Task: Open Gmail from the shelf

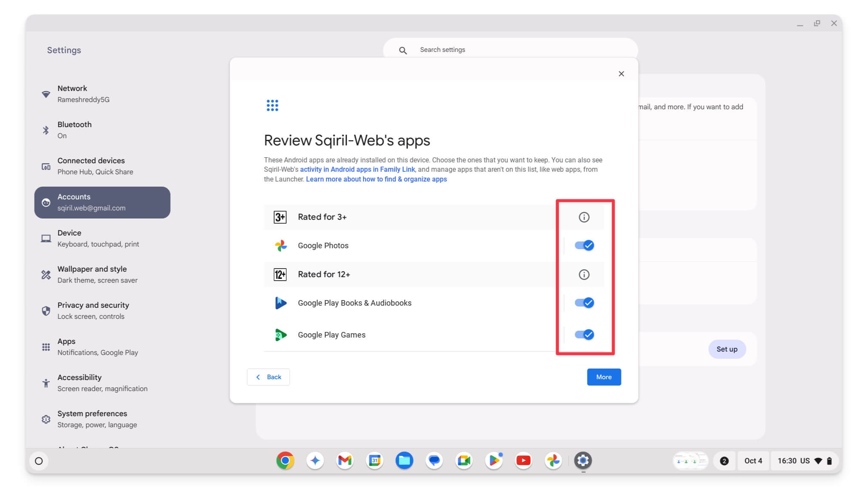Action: pos(345,460)
